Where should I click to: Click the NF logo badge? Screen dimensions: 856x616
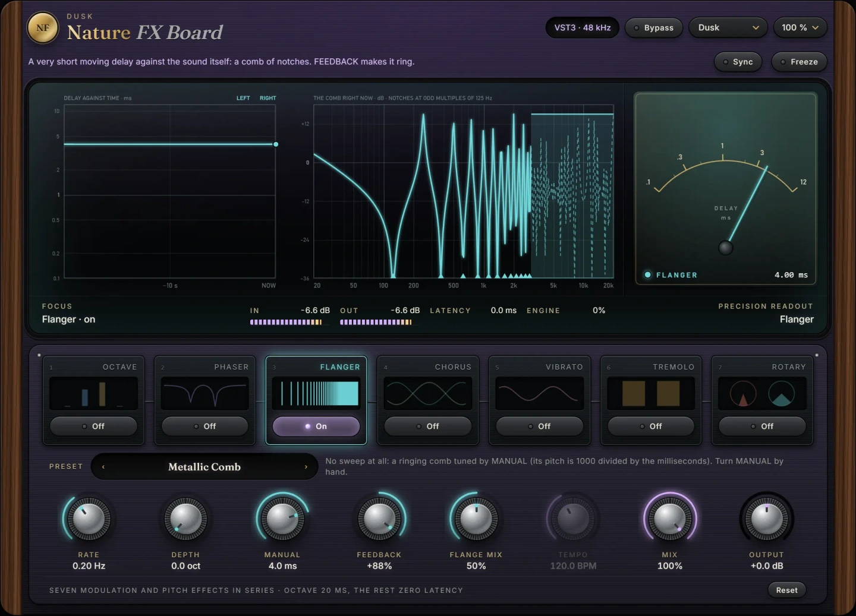[x=43, y=28]
